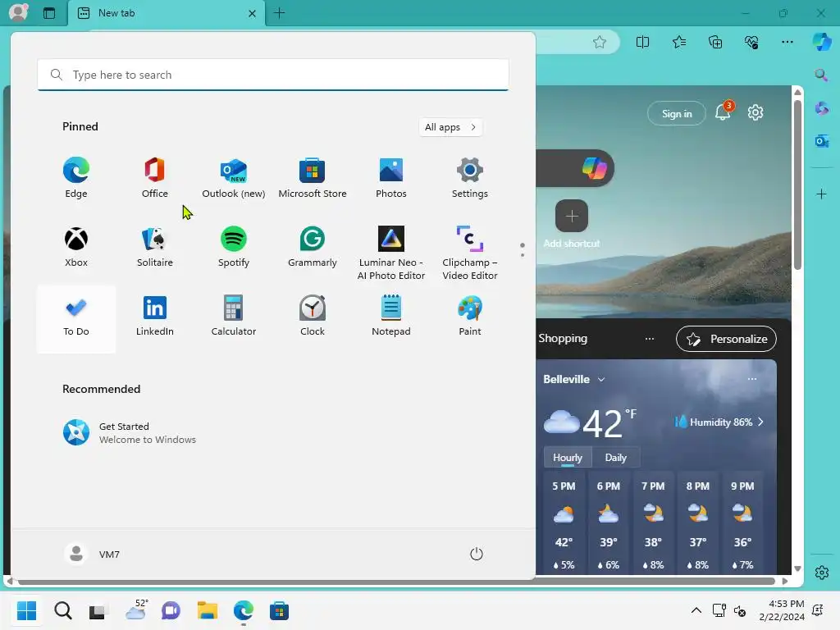Click the All apps button

(450, 127)
